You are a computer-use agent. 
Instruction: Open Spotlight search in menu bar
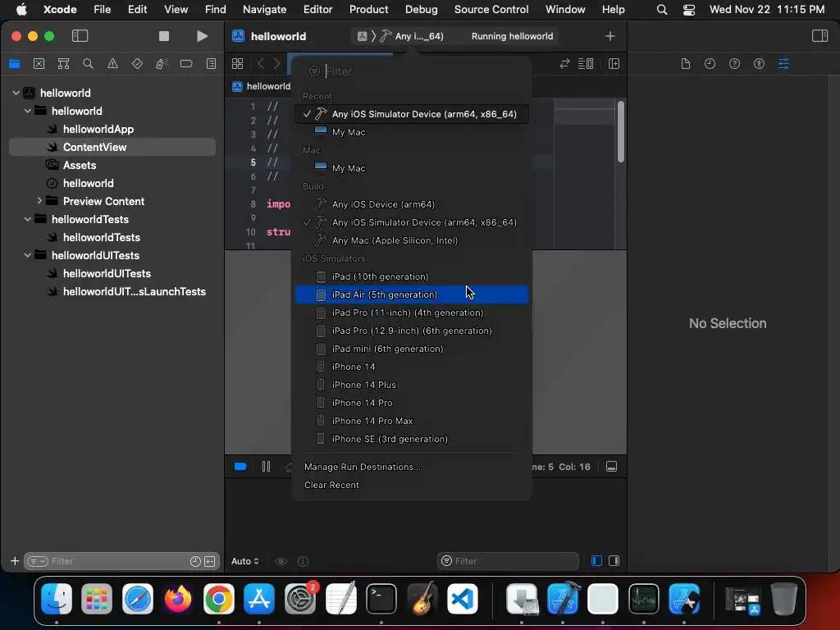coord(662,9)
